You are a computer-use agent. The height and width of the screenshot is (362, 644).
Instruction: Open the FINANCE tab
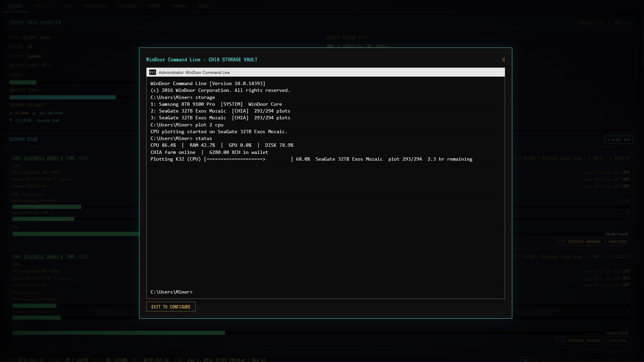[x=179, y=6]
